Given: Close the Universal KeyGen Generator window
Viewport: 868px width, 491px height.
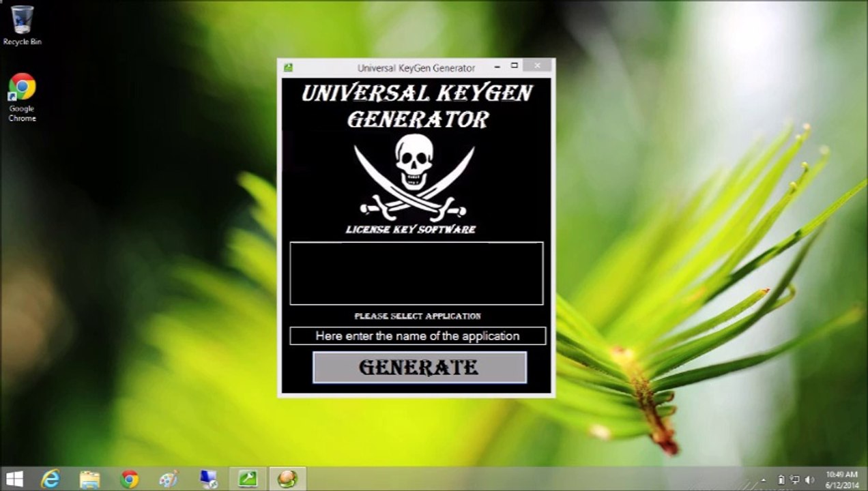Looking at the screenshot, I should (x=538, y=66).
